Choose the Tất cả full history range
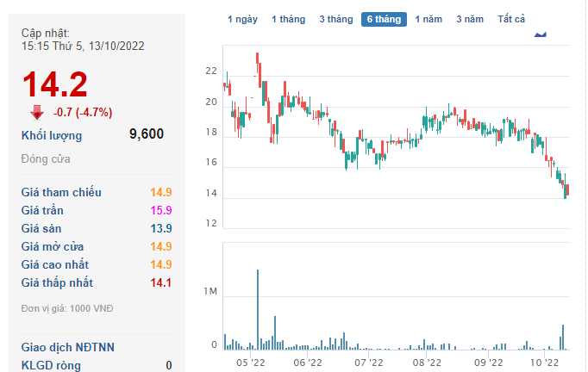 511,19
